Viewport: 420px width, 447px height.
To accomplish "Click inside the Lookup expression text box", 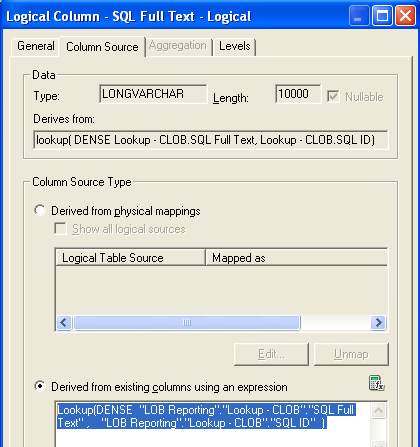I will 212,423.
